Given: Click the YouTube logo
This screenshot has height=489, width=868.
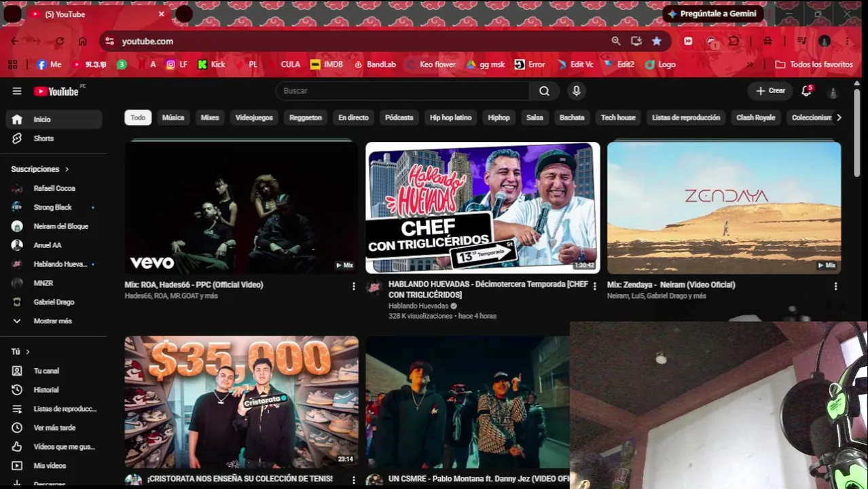Looking at the screenshot, I should [x=56, y=91].
